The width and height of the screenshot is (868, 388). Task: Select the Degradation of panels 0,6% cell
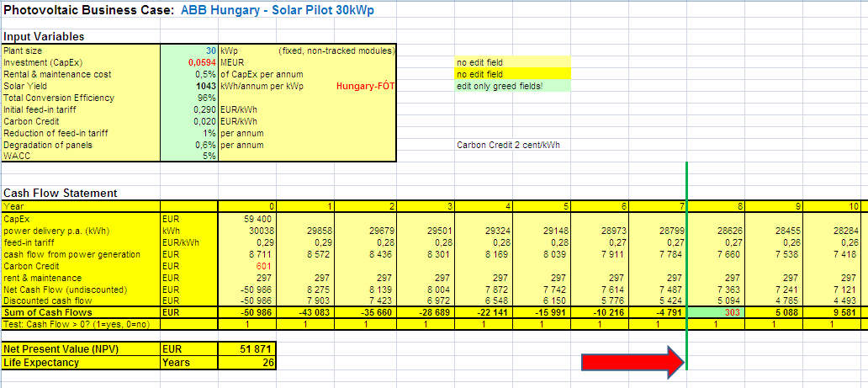189,145
